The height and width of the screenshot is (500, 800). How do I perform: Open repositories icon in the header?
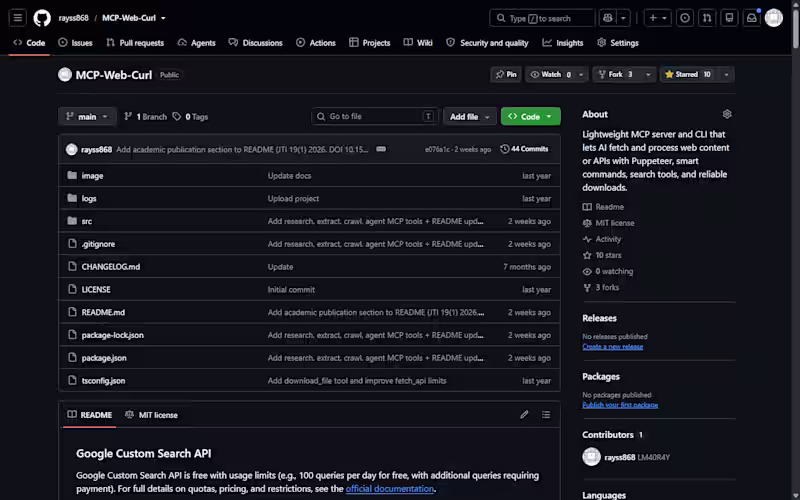coord(729,18)
